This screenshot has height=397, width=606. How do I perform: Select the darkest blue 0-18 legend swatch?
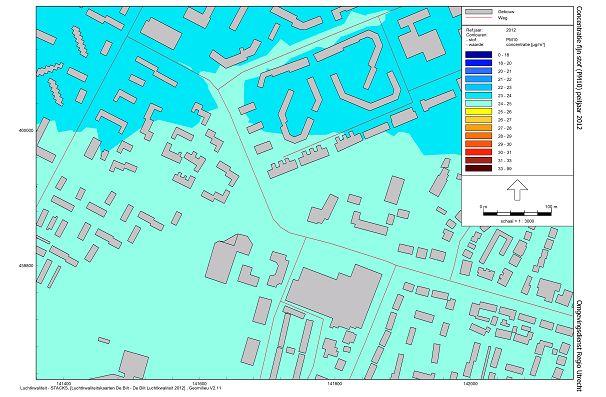pyautogui.click(x=479, y=55)
